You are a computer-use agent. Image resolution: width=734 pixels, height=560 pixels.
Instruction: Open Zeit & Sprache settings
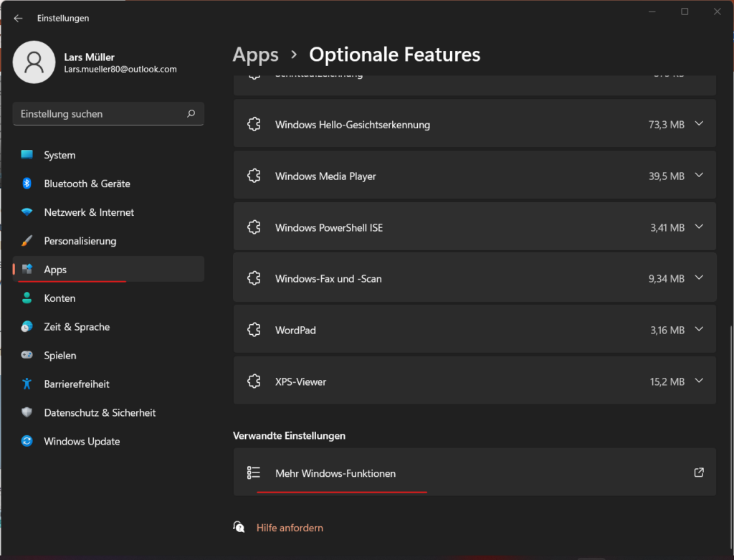click(109, 326)
